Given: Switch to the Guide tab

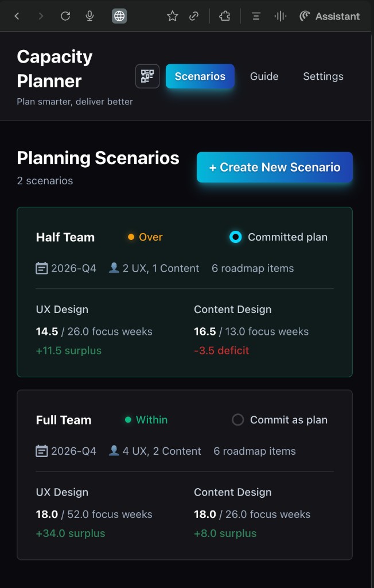Looking at the screenshot, I should click(x=264, y=76).
